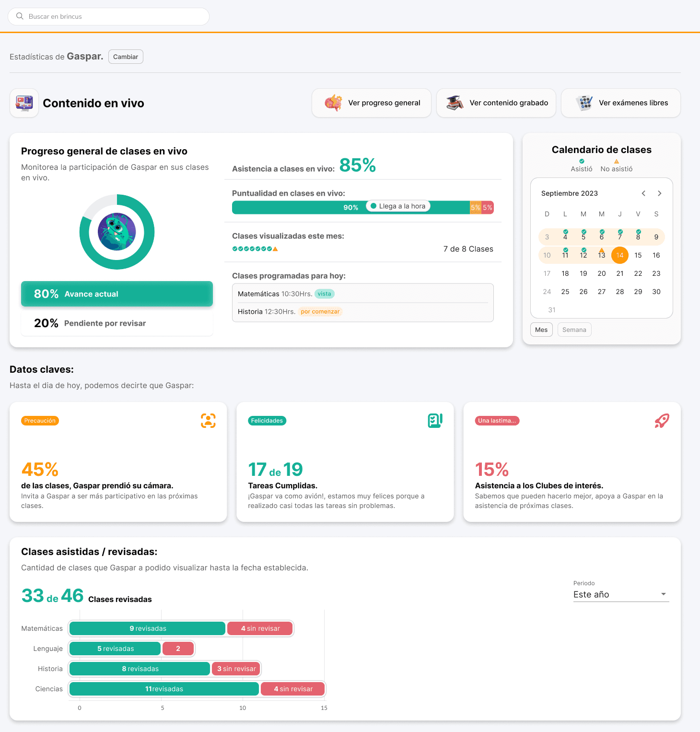
Task: Click the 15% clubs attendance statistic
Action: 492,469
